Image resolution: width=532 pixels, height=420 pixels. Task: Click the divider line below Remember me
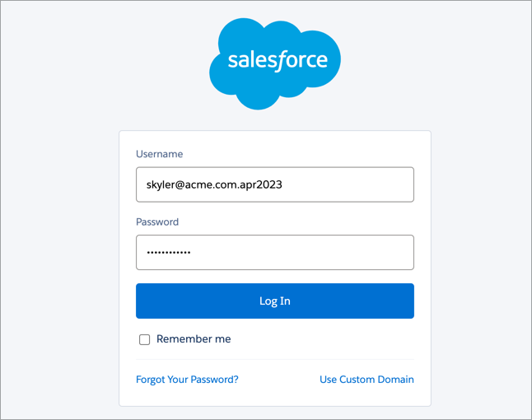pyautogui.click(x=275, y=359)
